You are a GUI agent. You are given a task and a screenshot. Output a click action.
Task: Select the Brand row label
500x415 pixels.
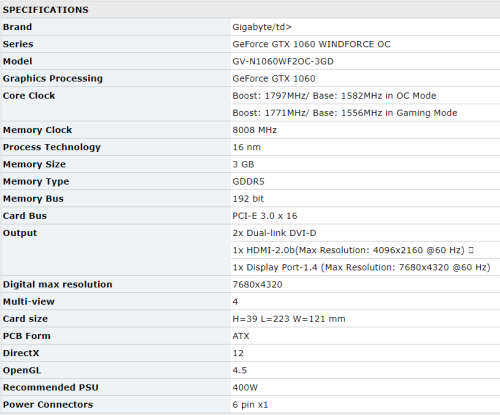(x=17, y=27)
